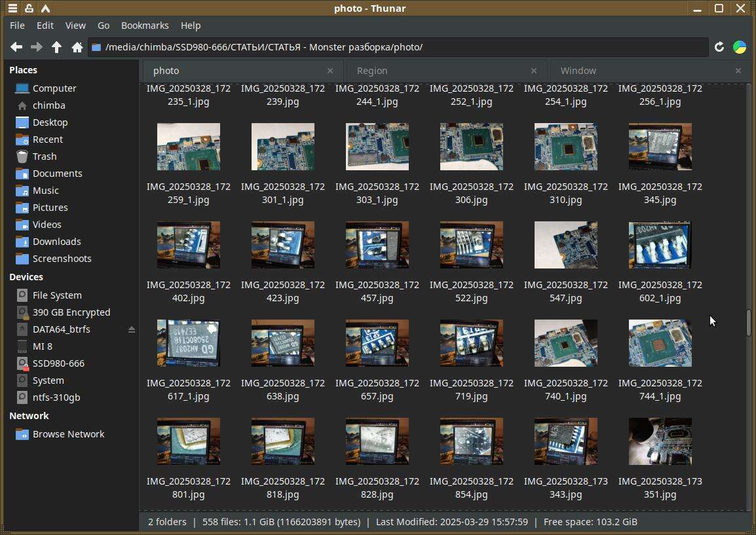756x535 pixels.
Task: Switch to the Window tab
Action: pos(578,71)
